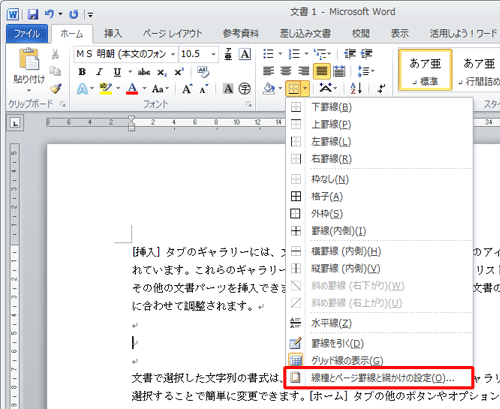Increase paragraph indent
The image size is (500, 409).
(x=366, y=54)
